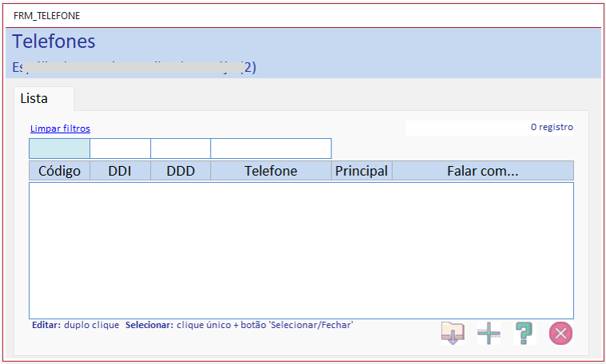The width and height of the screenshot is (606, 364).
Task: Click the Editar: duplo clique hint
Action: coord(75,325)
